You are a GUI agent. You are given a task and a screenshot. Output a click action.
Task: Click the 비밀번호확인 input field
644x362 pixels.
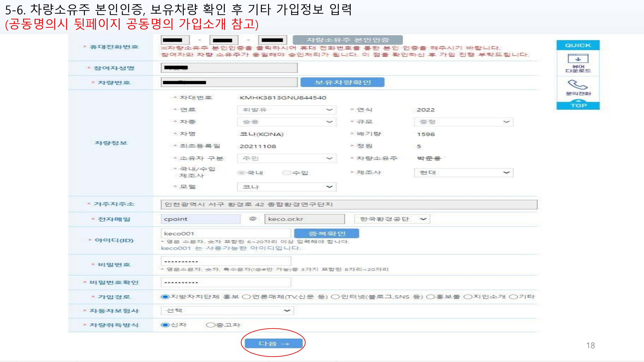coord(225,283)
